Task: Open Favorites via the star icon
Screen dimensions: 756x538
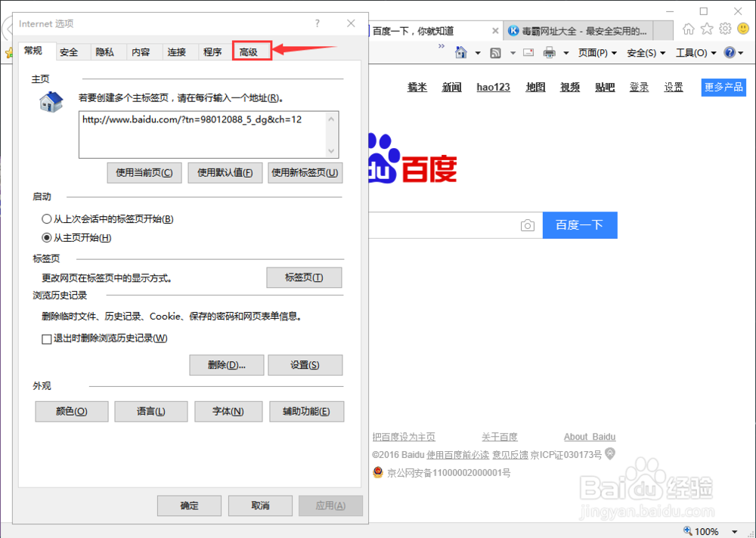Action: point(705,27)
